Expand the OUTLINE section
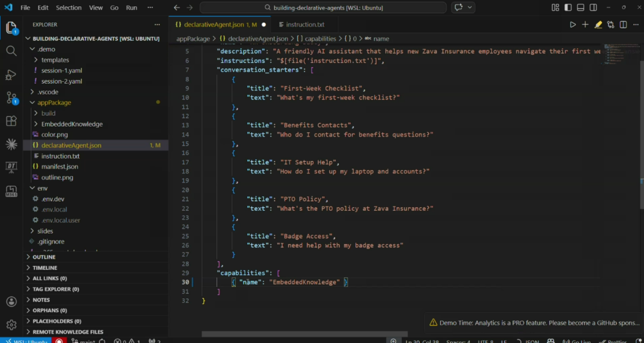The image size is (644, 343). (44, 257)
